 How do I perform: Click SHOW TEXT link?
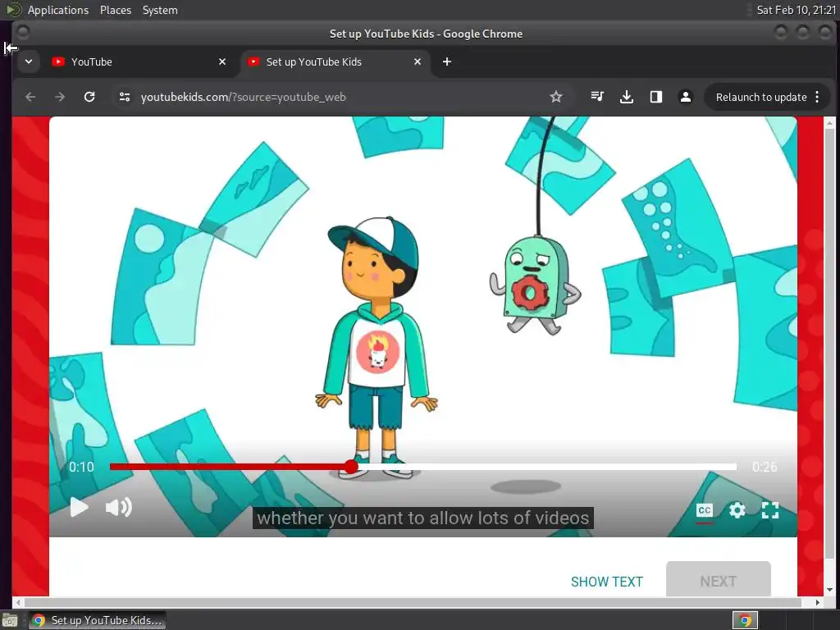pyautogui.click(x=606, y=582)
